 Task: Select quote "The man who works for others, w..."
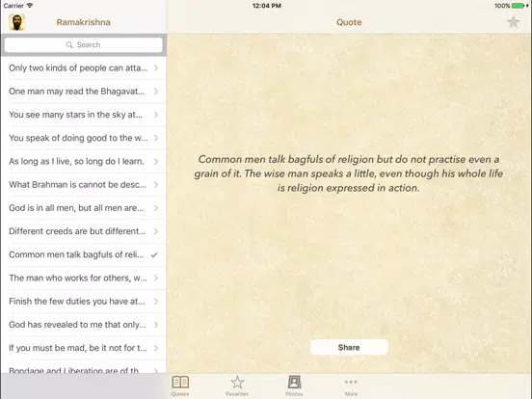[84, 278]
